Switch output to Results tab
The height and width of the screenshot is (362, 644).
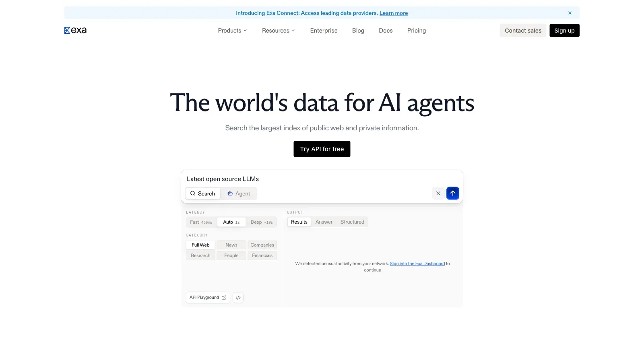coord(299,222)
